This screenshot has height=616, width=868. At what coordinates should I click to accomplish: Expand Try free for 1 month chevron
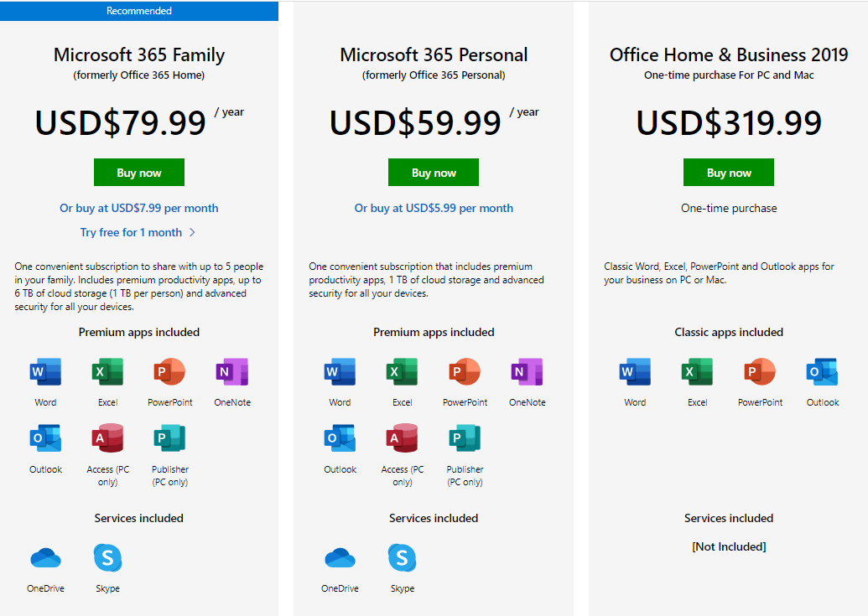pyautogui.click(x=191, y=232)
